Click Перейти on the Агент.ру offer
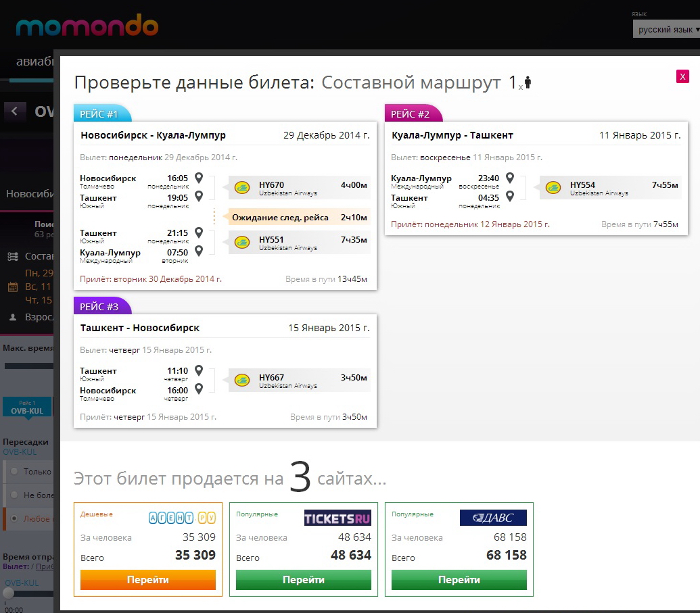The image size is (700, 613). click(147, 579)
